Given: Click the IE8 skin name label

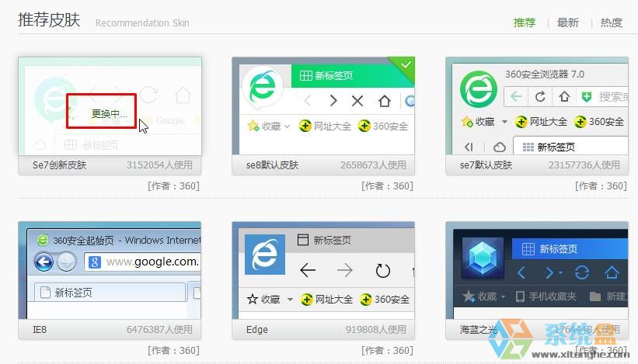Looking at the screenshot, I should pos(40,330).
